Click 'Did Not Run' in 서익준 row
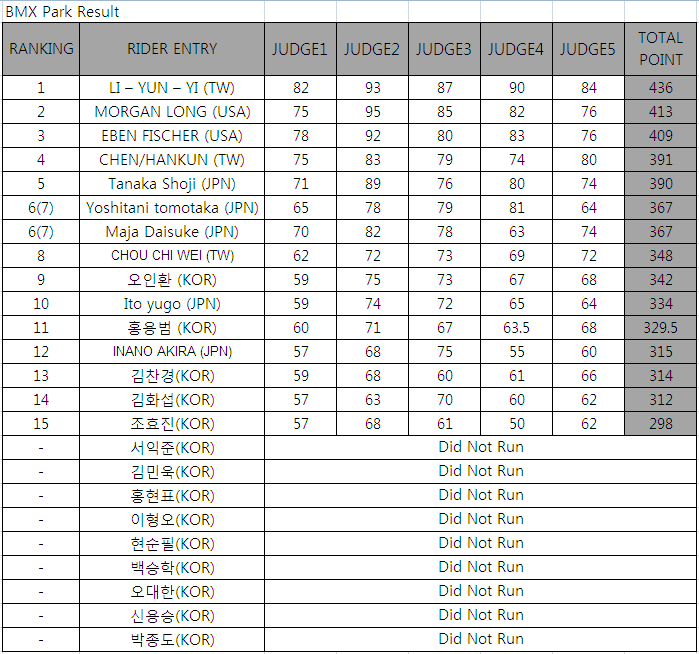 (x=481, y=447)
